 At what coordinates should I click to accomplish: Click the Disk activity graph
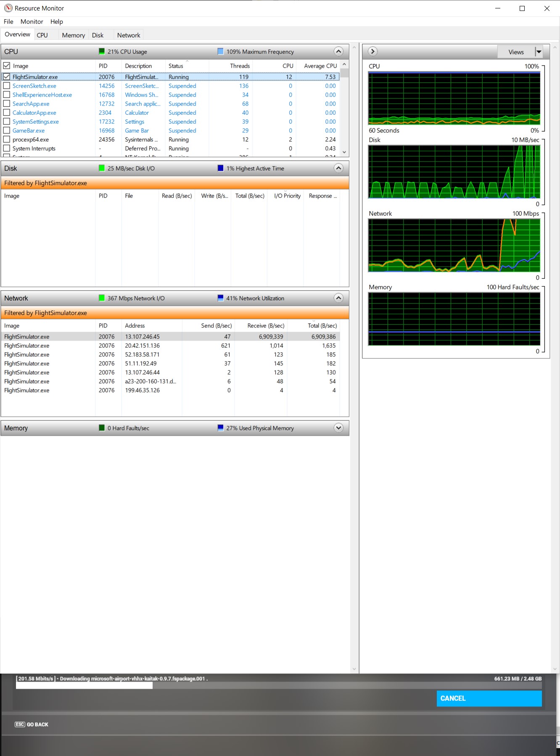454,172
